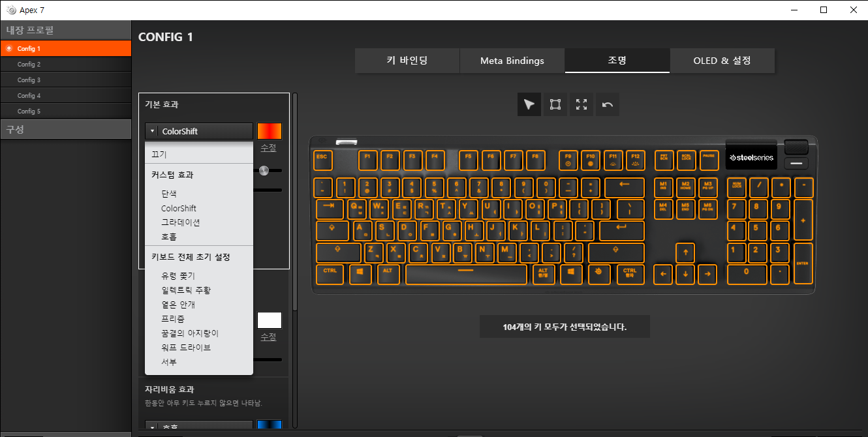Switch to Config 3 profile
Image resolution: width=868 pixels, height=437 pixels.
point(65,80)
